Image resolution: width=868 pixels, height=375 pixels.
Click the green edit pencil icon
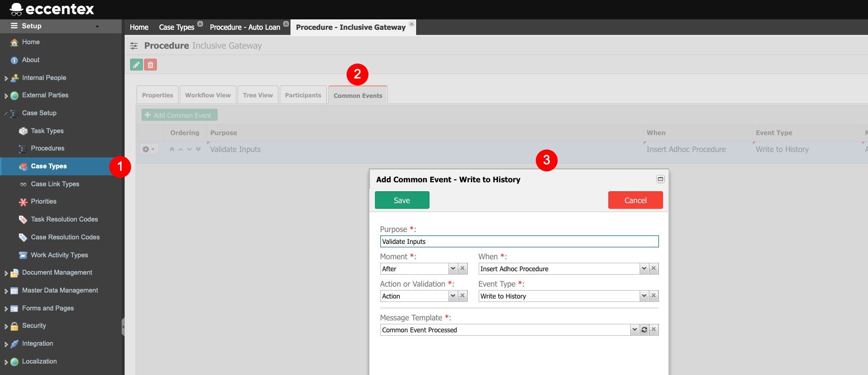coord(137,65)
